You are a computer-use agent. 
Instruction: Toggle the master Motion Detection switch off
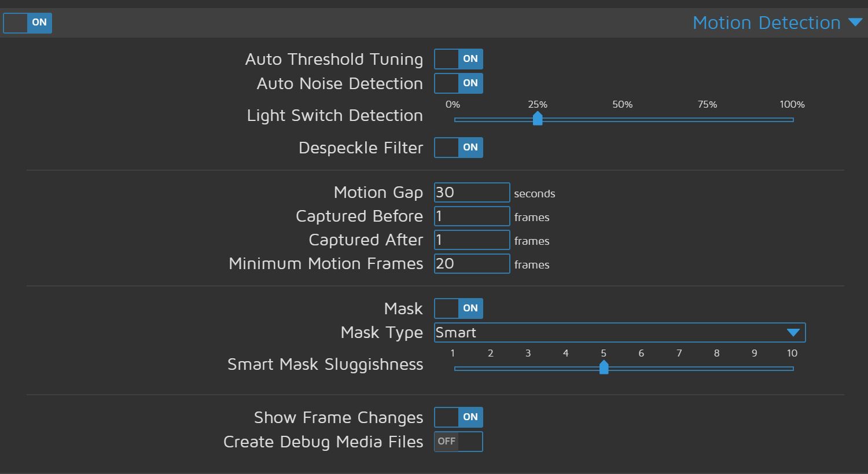(x=27, y=23)
